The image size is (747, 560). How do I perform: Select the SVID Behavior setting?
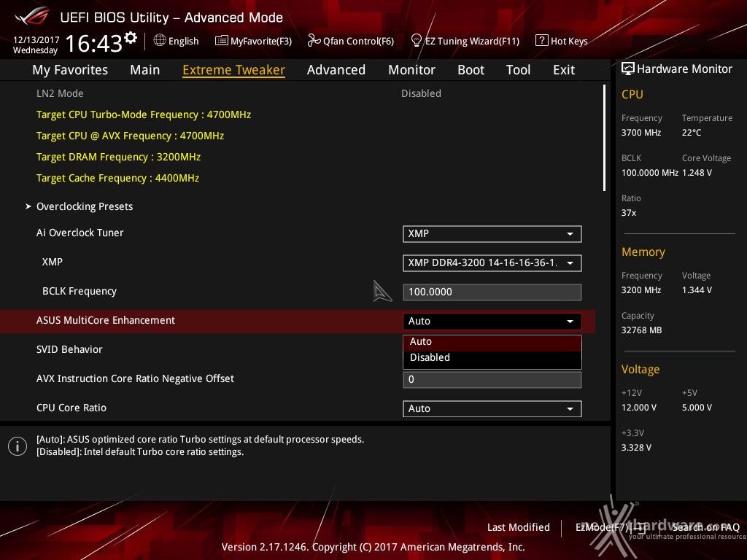click(69, 349)
